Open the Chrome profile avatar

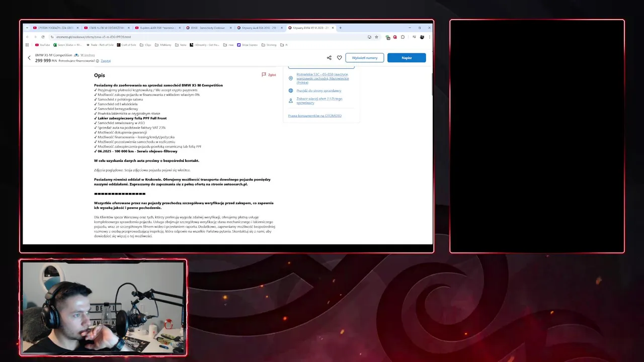422,37
